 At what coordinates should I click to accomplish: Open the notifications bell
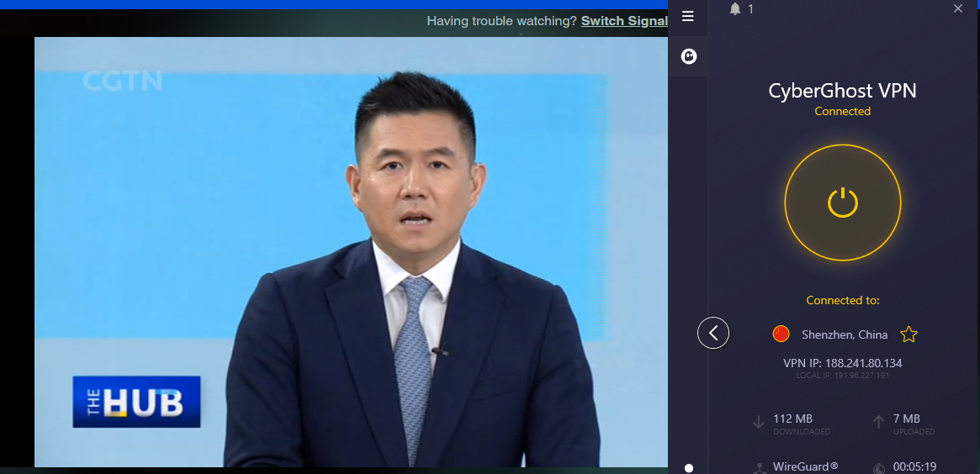pos(735,8)
